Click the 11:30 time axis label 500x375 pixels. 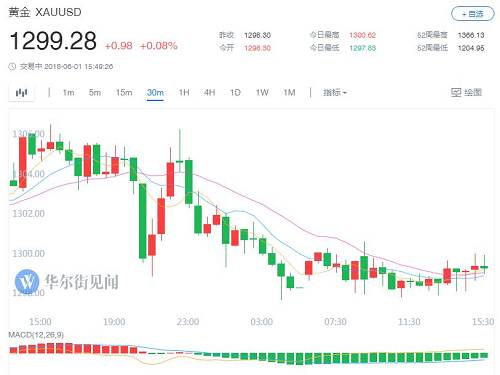(x=409, y=322)
